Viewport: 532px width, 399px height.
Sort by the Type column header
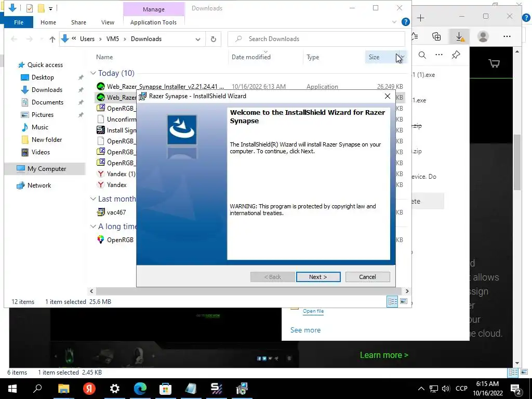pos(312,57)
